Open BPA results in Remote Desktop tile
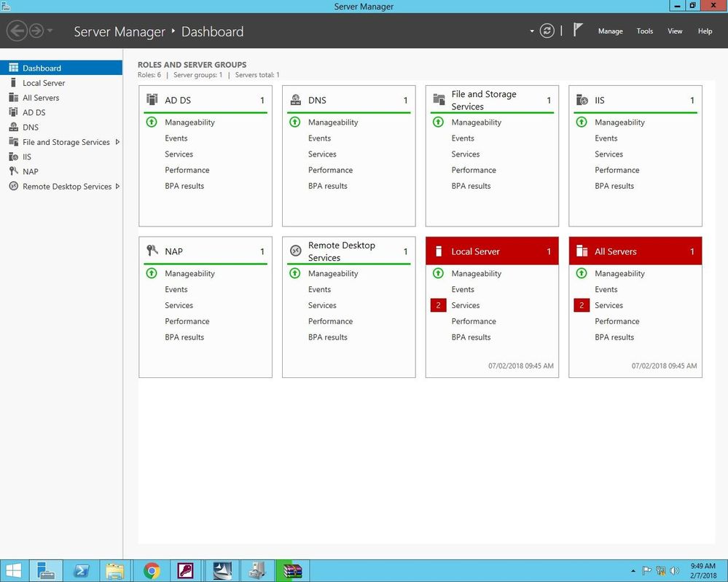Viewport: 728px width, 582px height. [328, 337]
